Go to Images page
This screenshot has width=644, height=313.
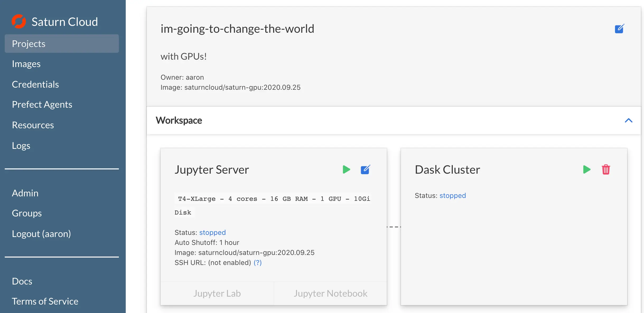tap(26, 64)
